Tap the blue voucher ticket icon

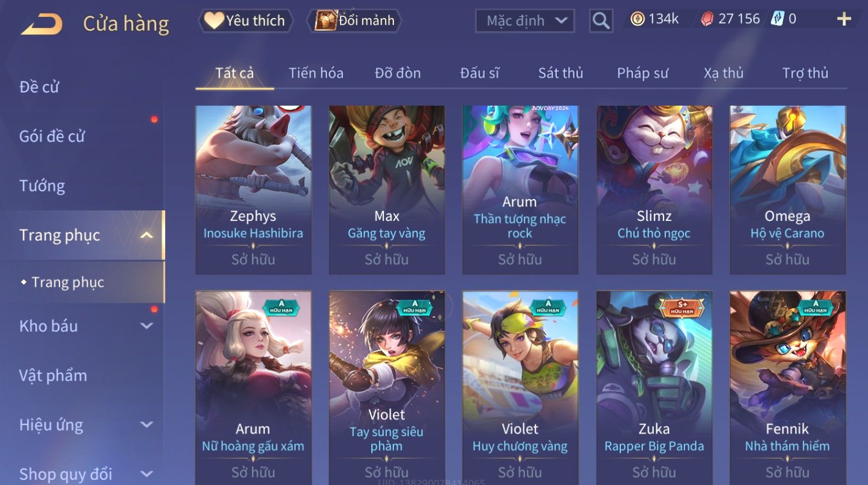pos(778,19)
